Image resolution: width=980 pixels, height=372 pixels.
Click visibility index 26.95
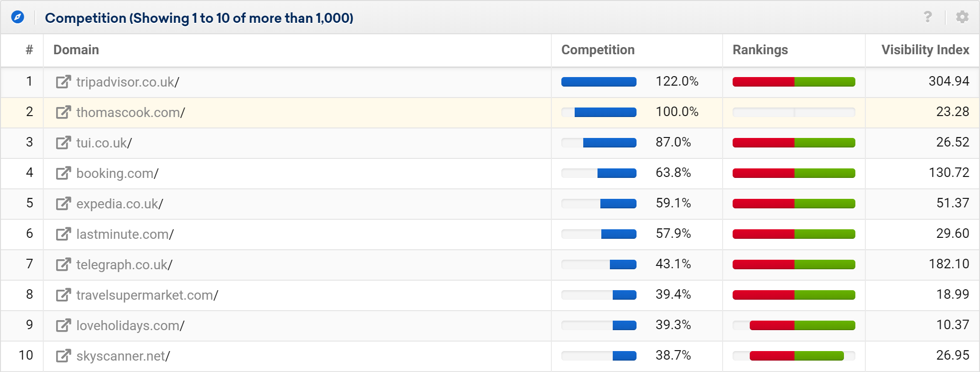(952, 355)
